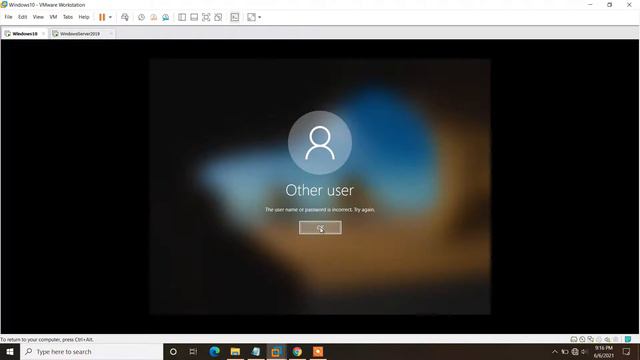Click the network globe tray icon

tap(575, 351)
